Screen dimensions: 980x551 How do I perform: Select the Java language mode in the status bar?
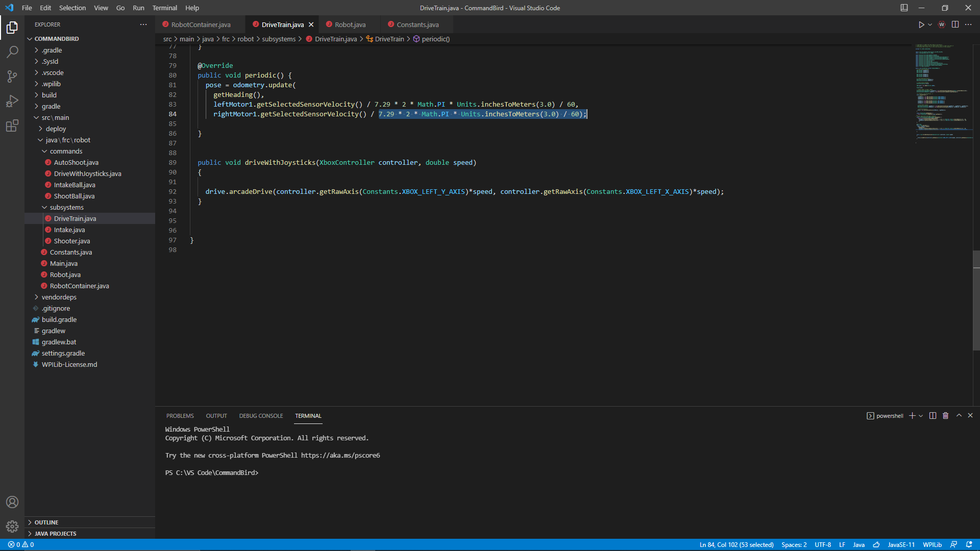(x=860, y=544)
